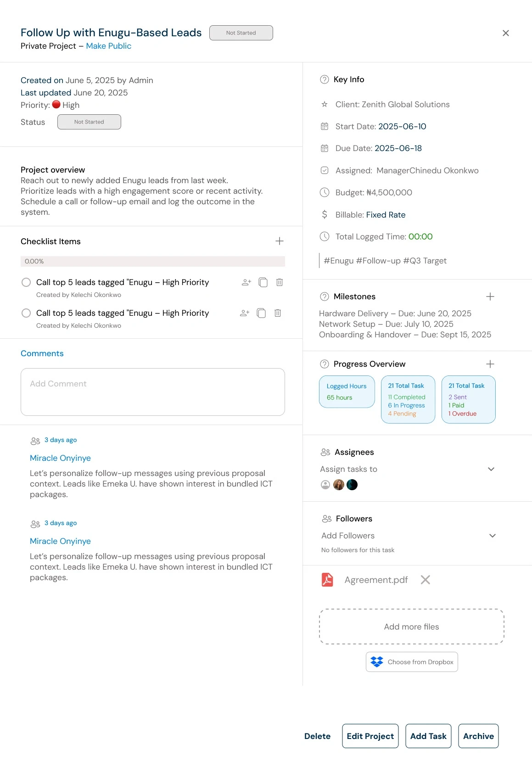Choose a file from Dropbox
Image resolution: width=532 pixels, height=778 pixels.
412,662
